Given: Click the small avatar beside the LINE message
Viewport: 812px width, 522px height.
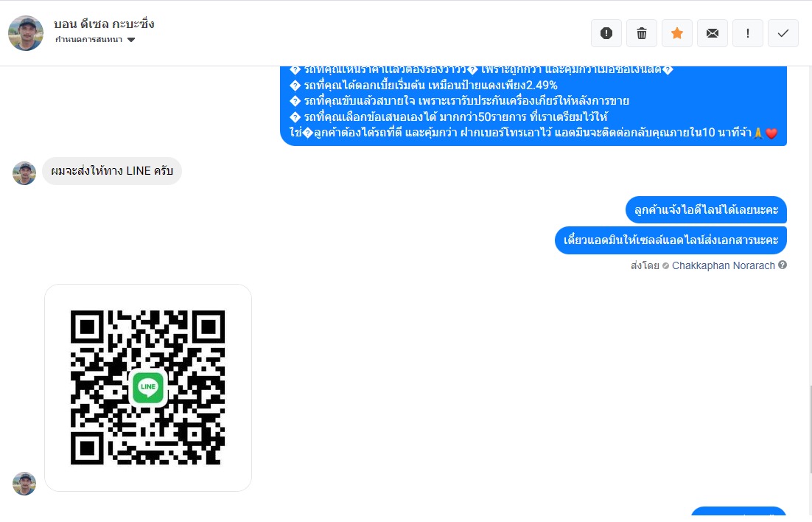Looking at the screenshot, I should (24, 173).
